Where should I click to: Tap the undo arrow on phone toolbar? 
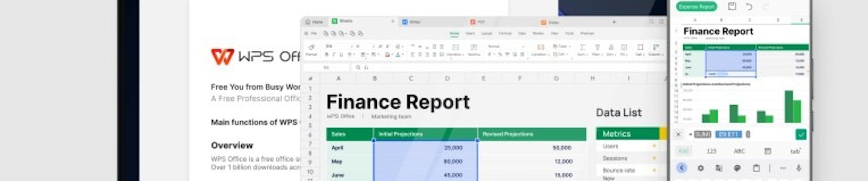click(x=749, y=6)
